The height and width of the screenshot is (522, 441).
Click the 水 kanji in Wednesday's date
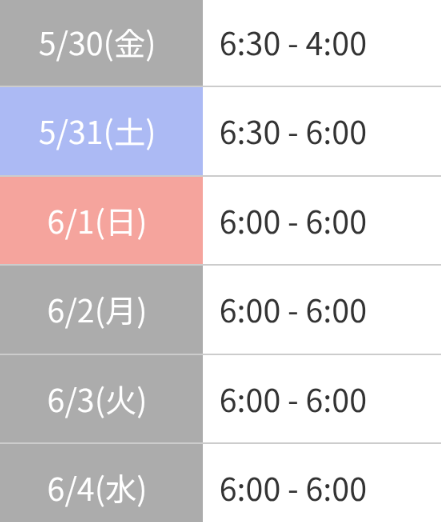click(121, 490)
